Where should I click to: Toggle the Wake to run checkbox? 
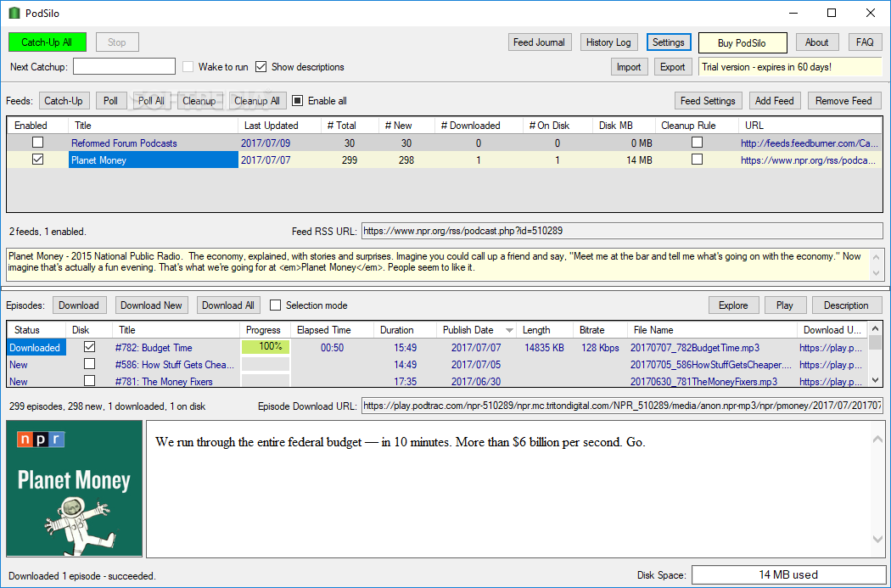(x=188, y=67)
